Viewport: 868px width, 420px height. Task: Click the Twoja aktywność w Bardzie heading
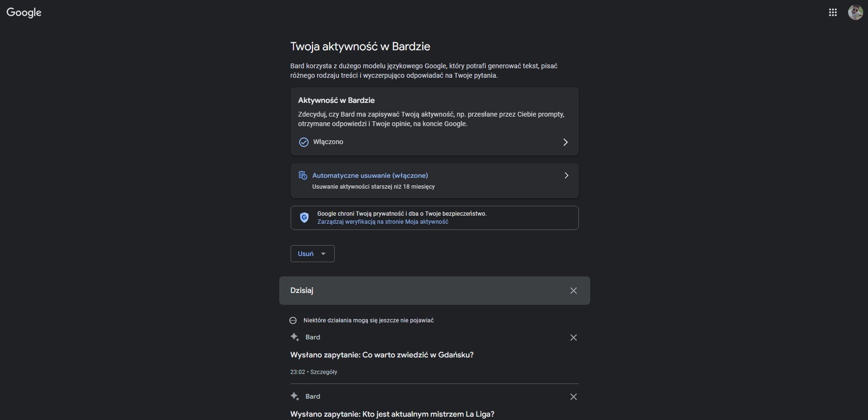coord(360,46)
